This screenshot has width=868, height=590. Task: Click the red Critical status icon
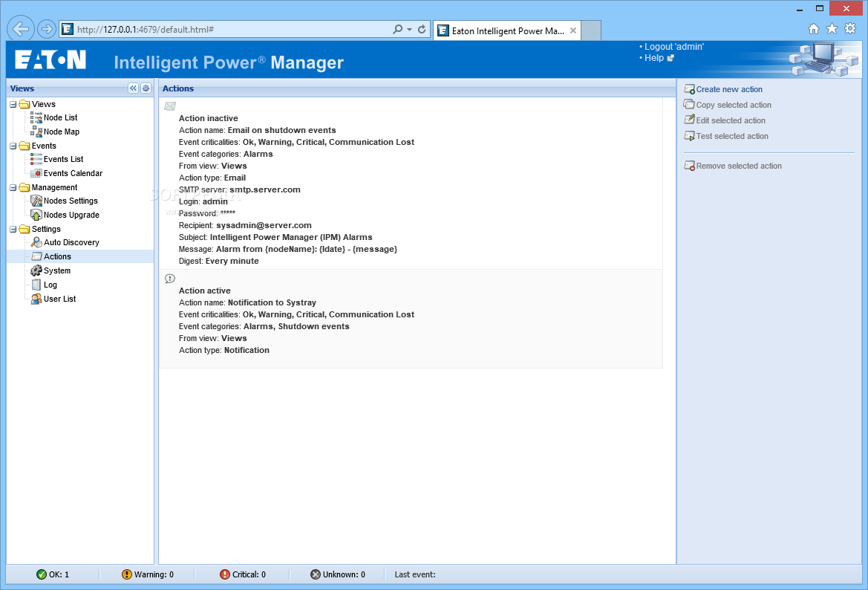225,574
